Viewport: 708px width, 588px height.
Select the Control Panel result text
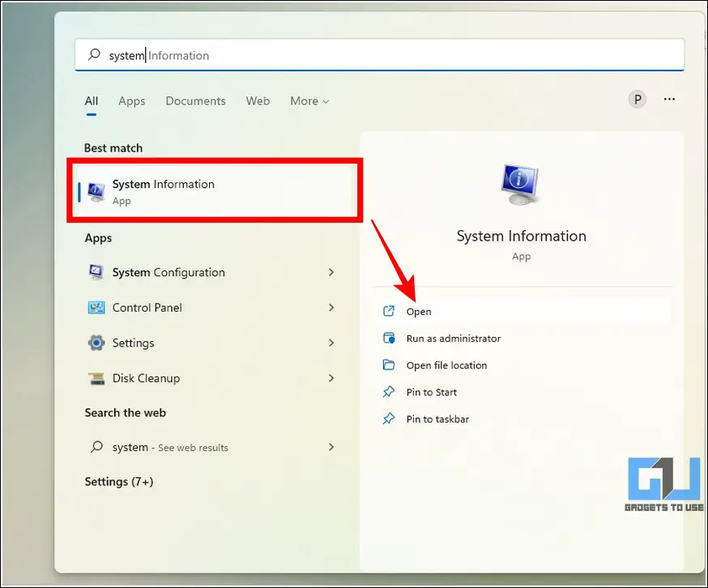point(147,308)
